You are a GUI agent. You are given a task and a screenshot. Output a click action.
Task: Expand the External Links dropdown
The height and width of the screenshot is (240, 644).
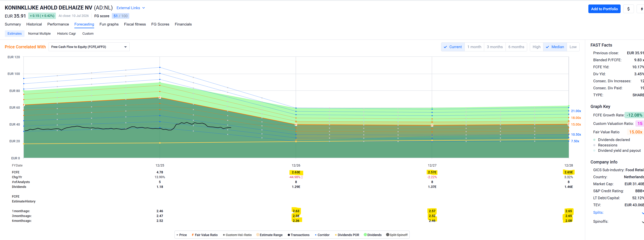tap(131, 8)
